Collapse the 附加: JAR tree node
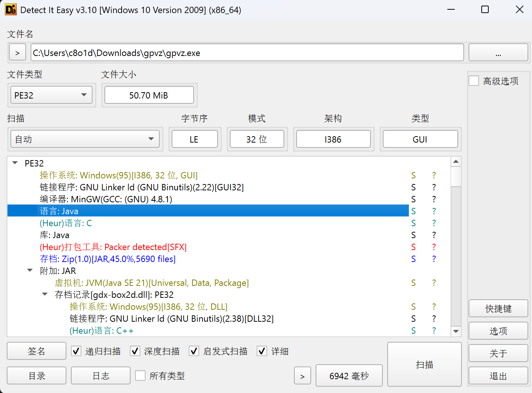This screenshot has height=393, width=532. [x=30, y=271]
